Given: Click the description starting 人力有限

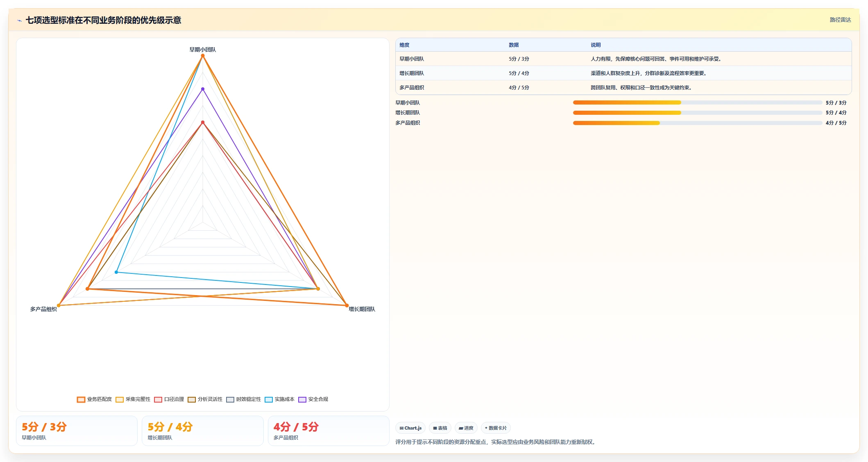Looking at the screenshot, I should point(656,59).
